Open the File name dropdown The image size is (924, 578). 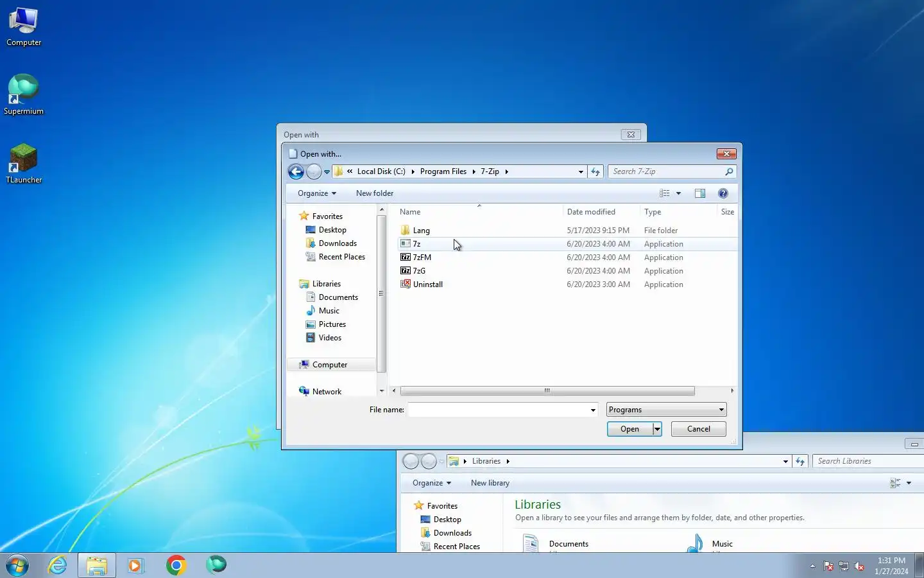(593, 410)
